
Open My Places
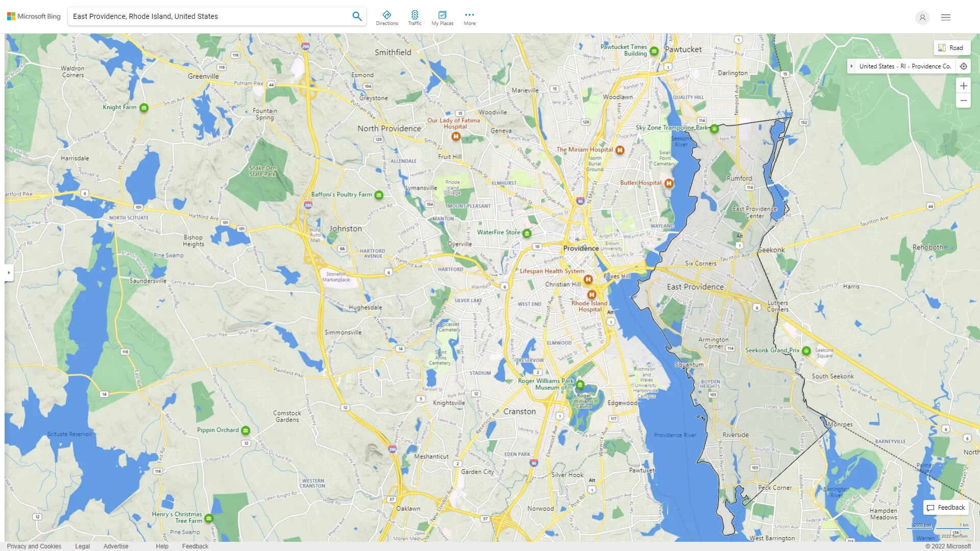coord(442,17)
